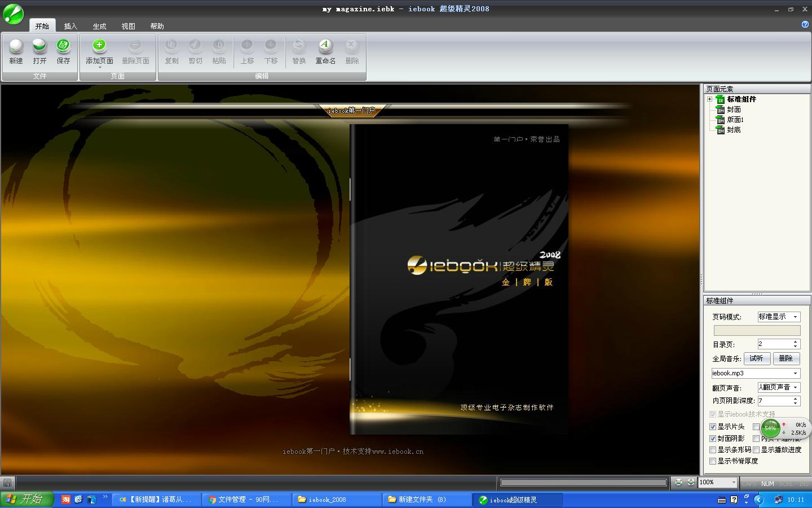Click the 新建文件夹 (8) taskbar button
The width and height of the screenshot is (812, 508).
(x=427, y=500)
